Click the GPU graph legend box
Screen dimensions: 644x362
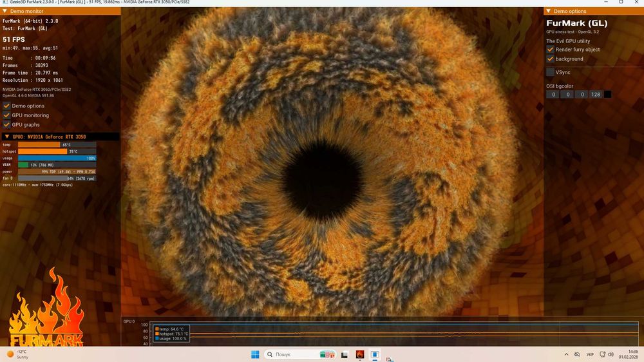pos(171,333)
